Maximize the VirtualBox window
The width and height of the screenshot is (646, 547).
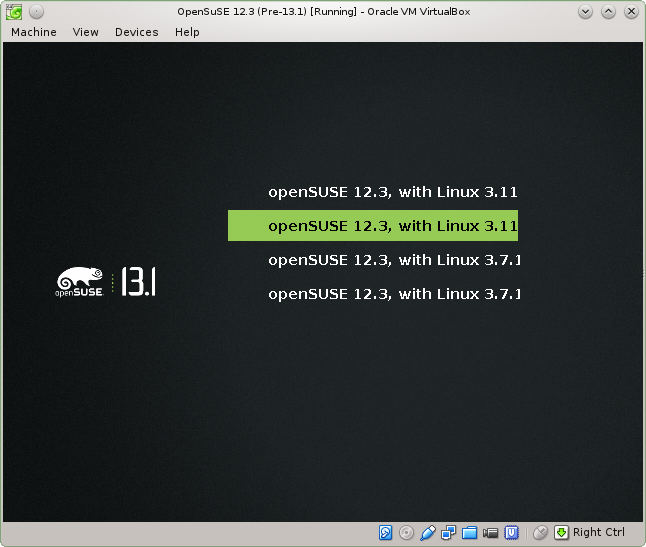tap(608, 12)
